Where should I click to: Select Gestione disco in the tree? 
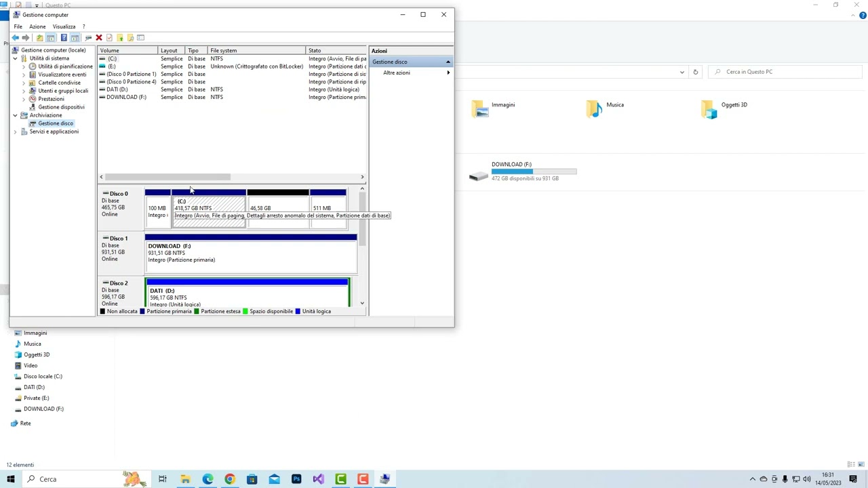click(56, 123)
